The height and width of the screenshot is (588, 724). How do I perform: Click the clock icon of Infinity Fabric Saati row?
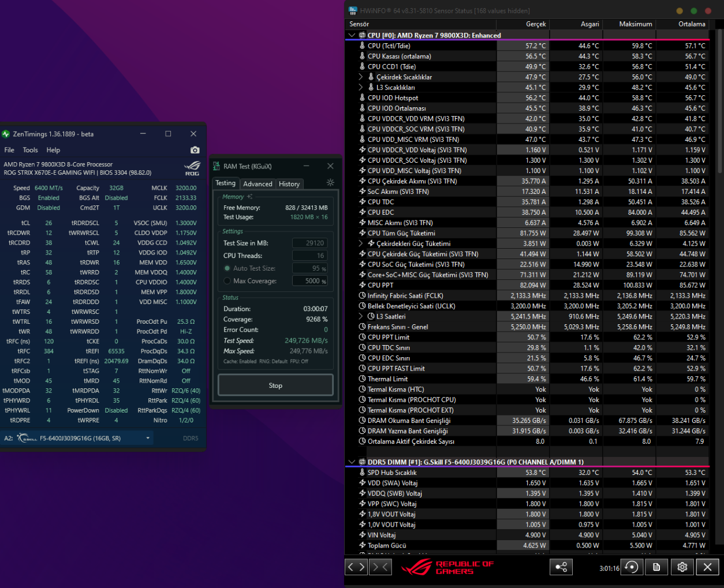coord(362,295)
